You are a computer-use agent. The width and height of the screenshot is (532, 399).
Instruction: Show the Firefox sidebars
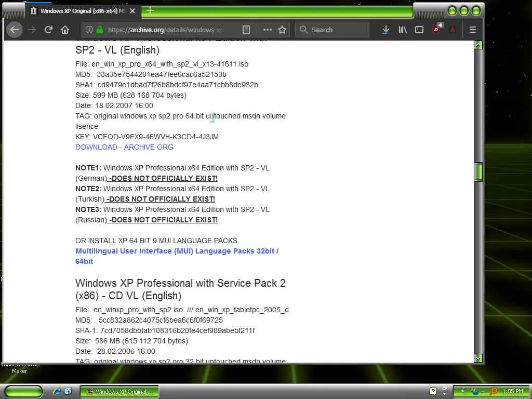click(419, 30)
